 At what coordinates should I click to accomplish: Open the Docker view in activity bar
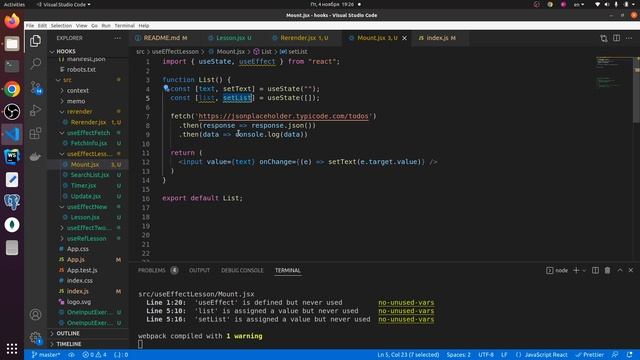(36, 156)
